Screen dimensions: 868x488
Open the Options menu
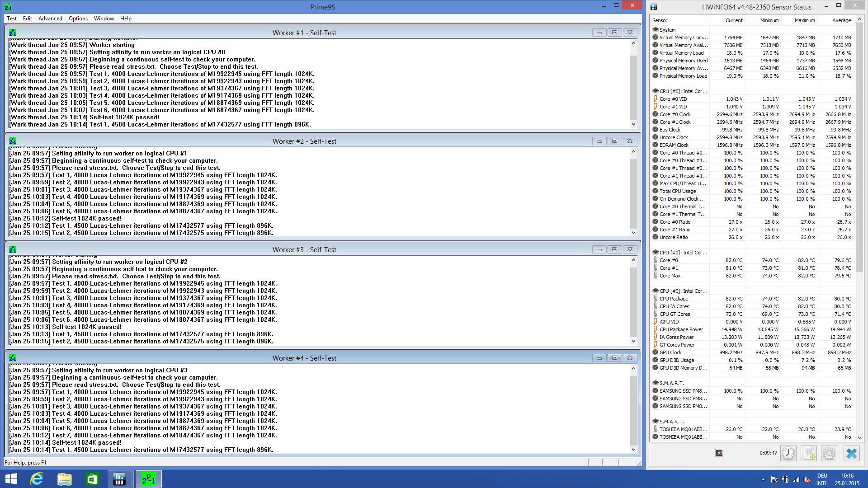click(78, 19)
